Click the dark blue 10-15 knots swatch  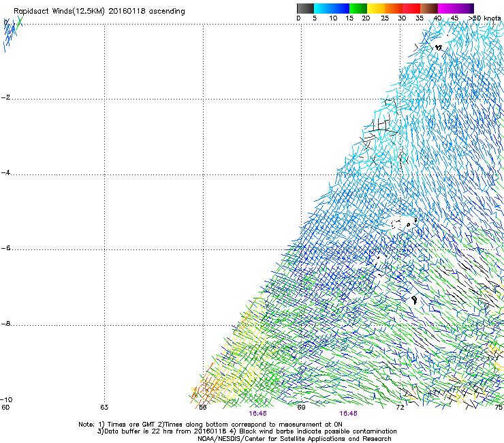point(340,8)
